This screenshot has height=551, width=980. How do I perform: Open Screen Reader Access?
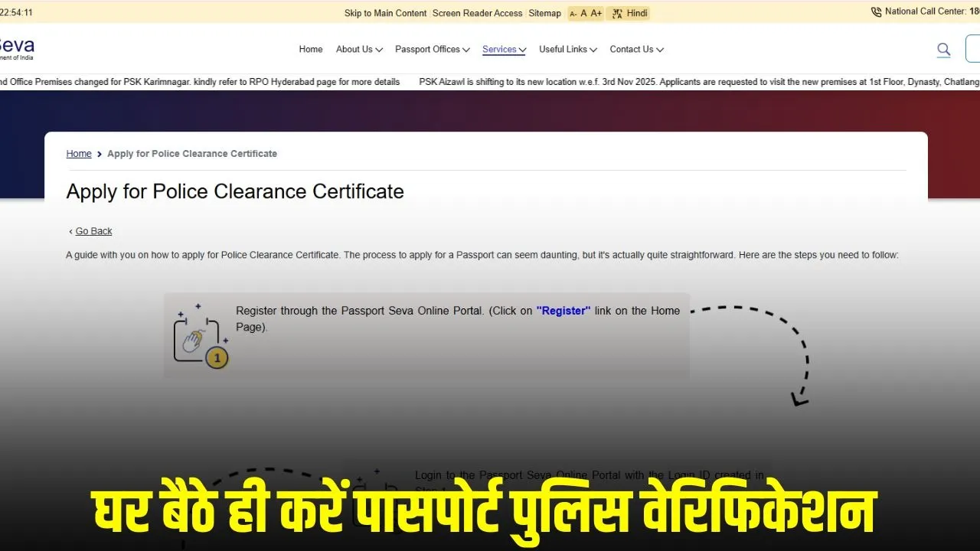[x=478, y=13]
